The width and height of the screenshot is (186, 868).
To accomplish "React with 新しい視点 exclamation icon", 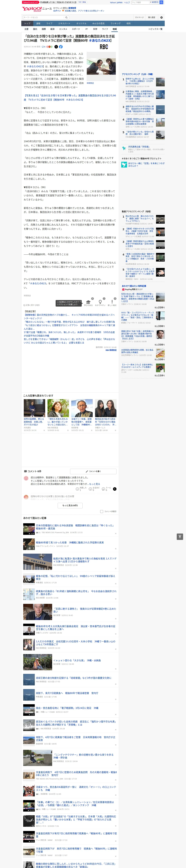I will click(x=112, y=302).
